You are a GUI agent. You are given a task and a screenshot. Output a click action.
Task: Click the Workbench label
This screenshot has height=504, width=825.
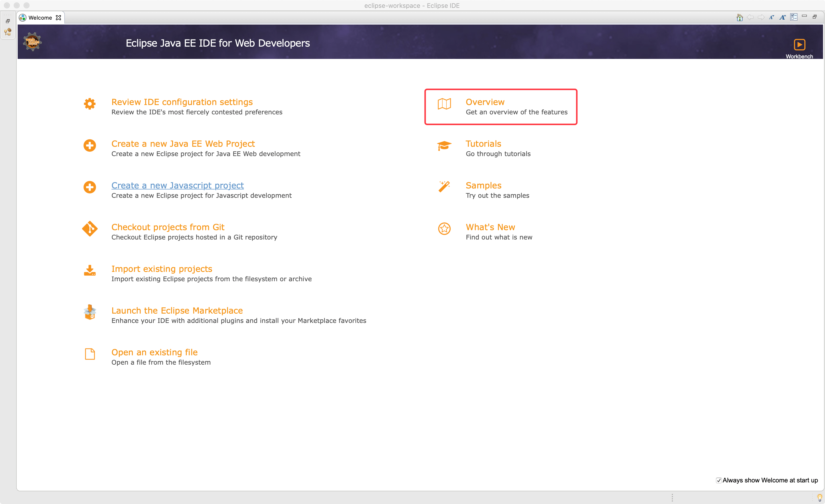pyautogui.click(x=799, y=56)
